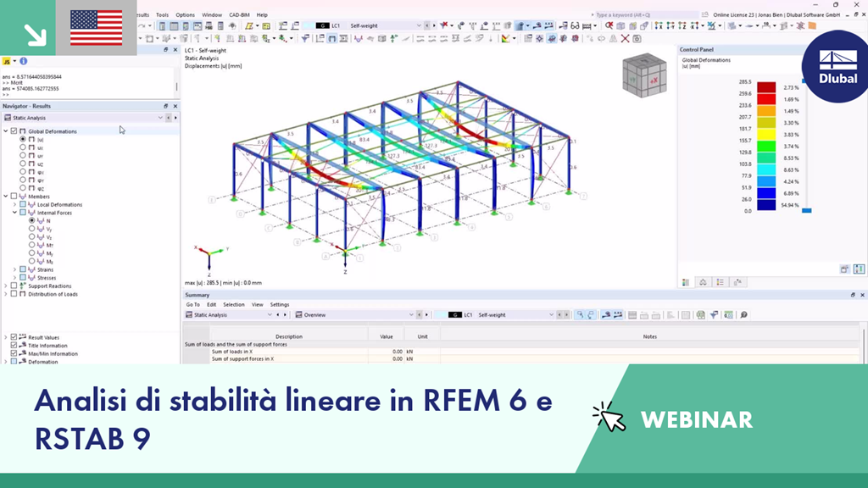Collapse the Members tree node

pyautogui.click(x=6, y=197)
